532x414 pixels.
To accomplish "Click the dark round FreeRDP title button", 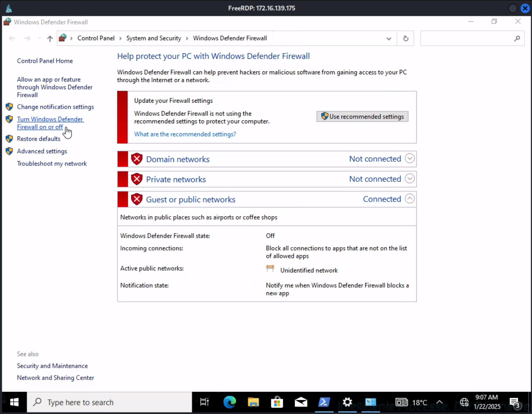I will click(x=512, y=8).
